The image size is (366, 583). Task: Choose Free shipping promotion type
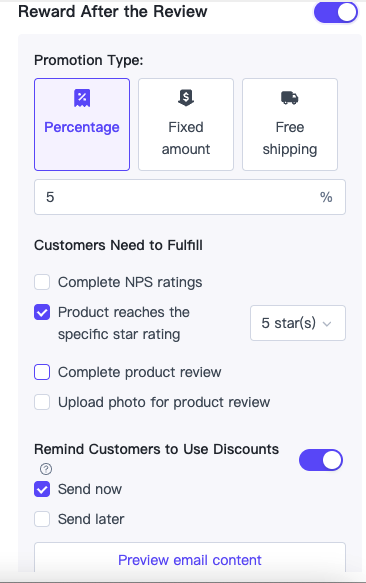290,125
